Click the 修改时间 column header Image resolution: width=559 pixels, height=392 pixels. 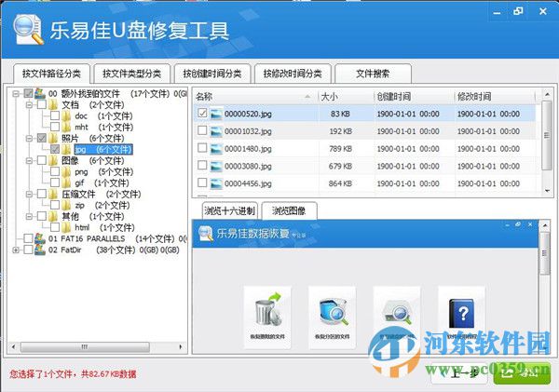tap(495, 97)
